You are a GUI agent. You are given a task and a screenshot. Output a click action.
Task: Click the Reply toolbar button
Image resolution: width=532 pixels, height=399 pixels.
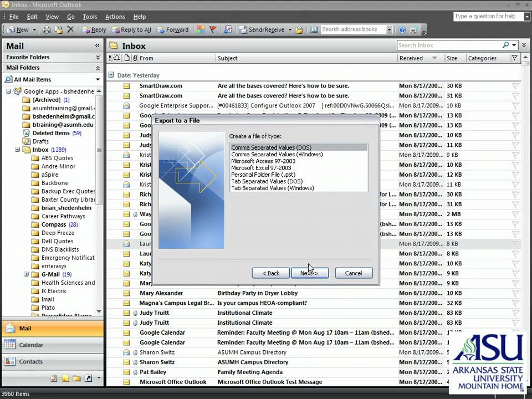[x=94, y=30]
